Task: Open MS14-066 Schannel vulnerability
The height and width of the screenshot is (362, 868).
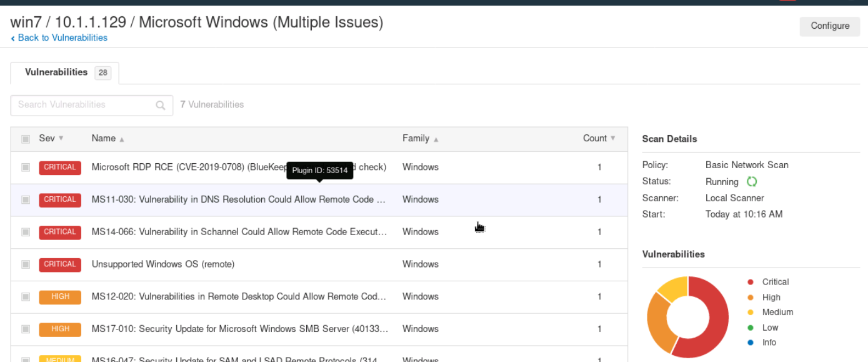Action: tap(239, 232)
